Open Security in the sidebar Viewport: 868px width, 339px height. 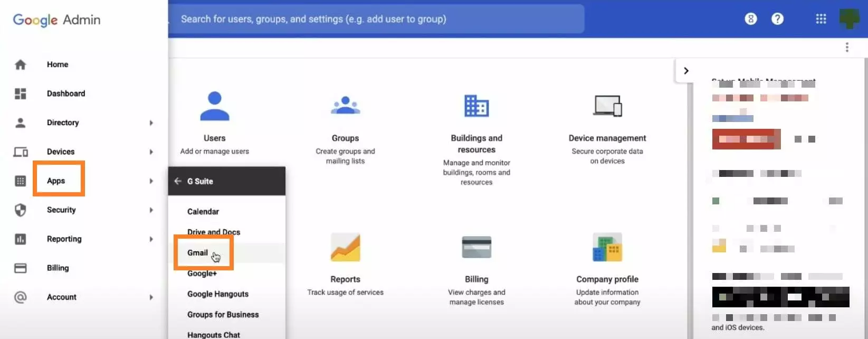[x=61, y=210]
